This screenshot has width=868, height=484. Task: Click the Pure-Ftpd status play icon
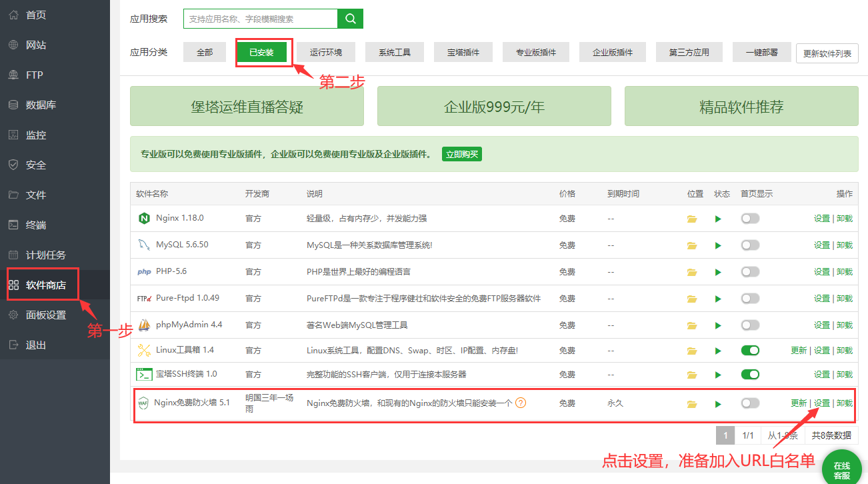coord(718,299)
